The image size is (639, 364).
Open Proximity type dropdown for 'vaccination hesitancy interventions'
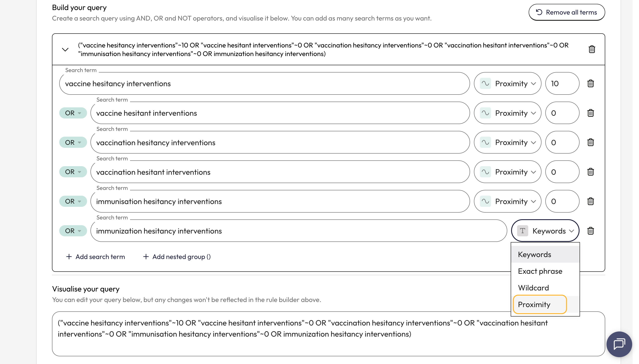click(x=507, y=142)
